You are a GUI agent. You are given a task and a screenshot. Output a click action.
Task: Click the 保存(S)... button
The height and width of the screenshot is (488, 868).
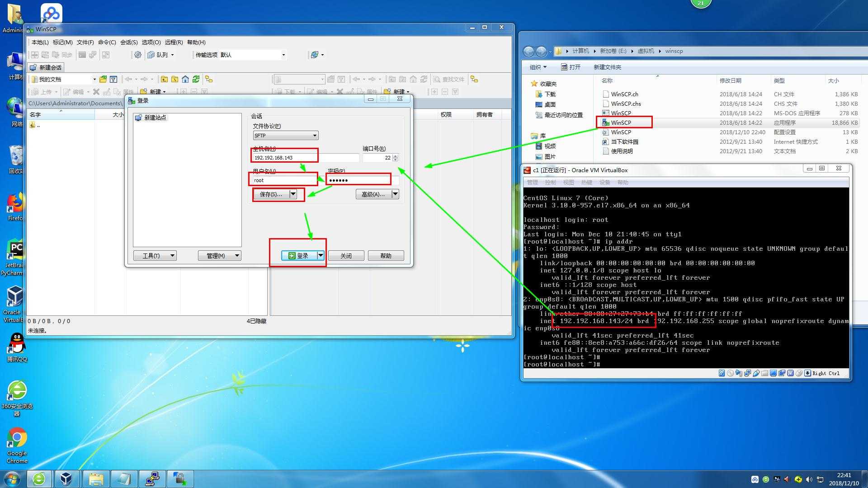point(271,194)
